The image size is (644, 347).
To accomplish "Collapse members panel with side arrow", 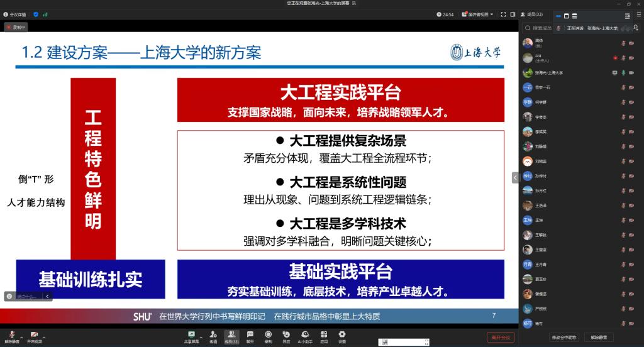I will coord(516,177).
